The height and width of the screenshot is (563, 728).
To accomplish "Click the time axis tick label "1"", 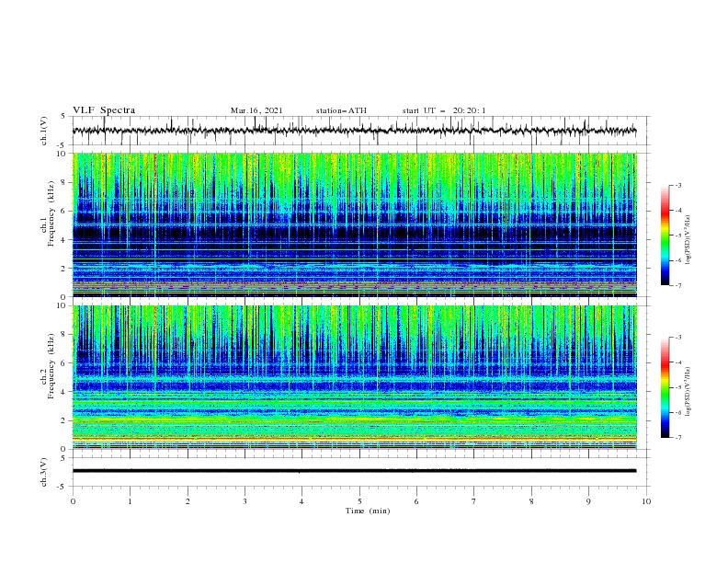I will point(131,501).
